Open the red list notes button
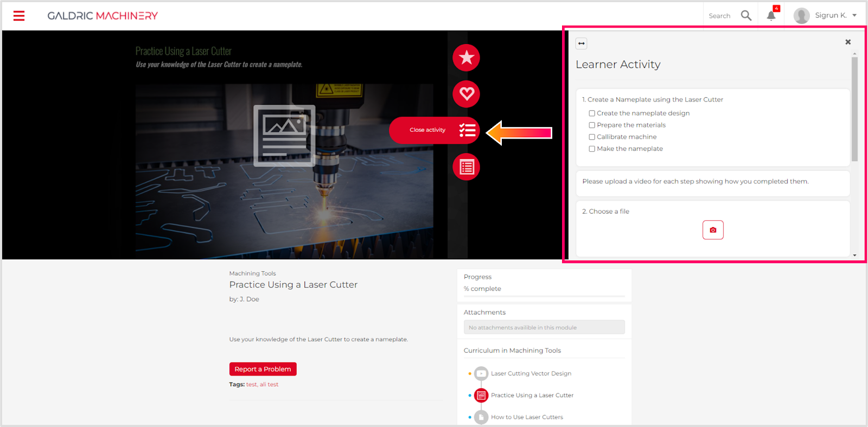The image size is (868, 427). (x=467, y=167)
